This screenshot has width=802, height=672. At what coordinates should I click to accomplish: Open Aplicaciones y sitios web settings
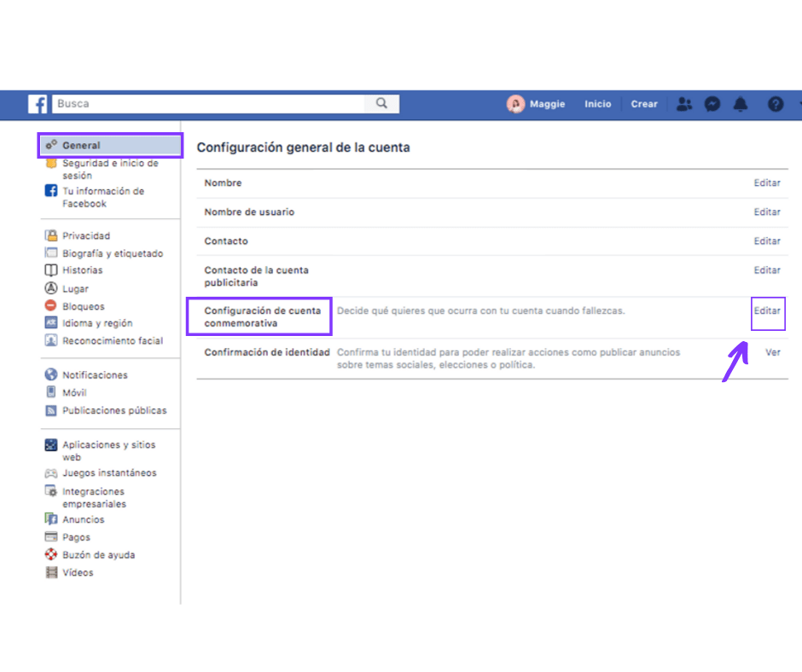109,451
